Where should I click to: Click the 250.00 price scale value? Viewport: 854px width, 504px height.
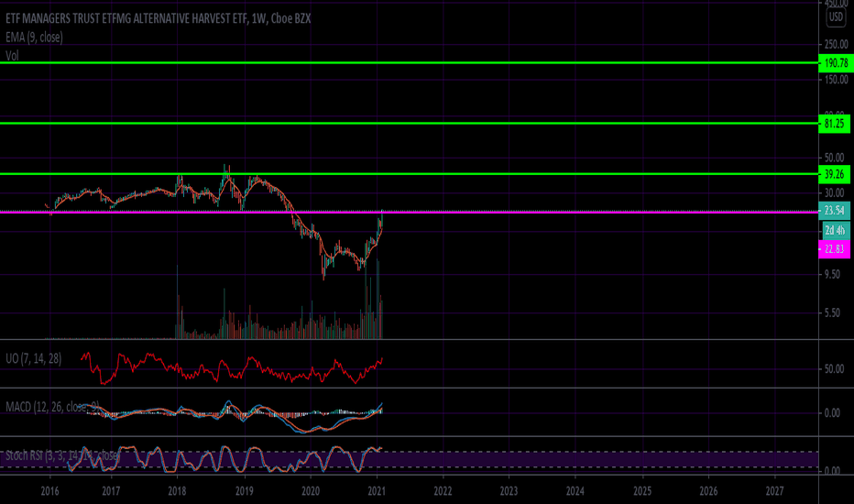pyautogui.click(x=836, y=44)
